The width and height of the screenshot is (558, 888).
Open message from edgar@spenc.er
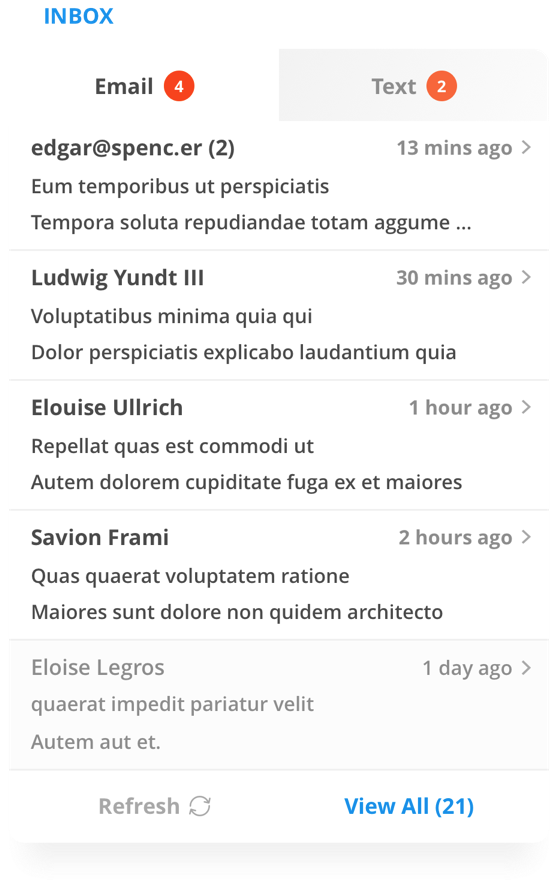279,185
